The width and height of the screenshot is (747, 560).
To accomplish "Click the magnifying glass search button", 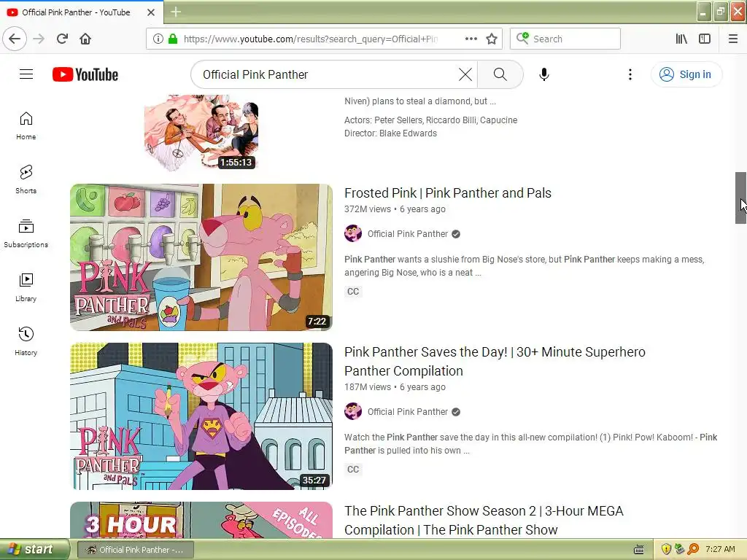I will (500, 74).
